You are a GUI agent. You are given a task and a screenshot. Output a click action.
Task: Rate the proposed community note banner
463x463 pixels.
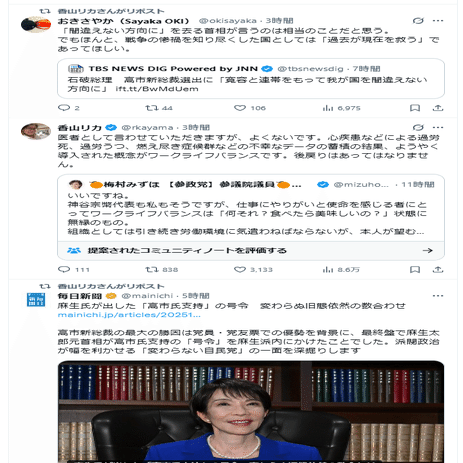251,250
